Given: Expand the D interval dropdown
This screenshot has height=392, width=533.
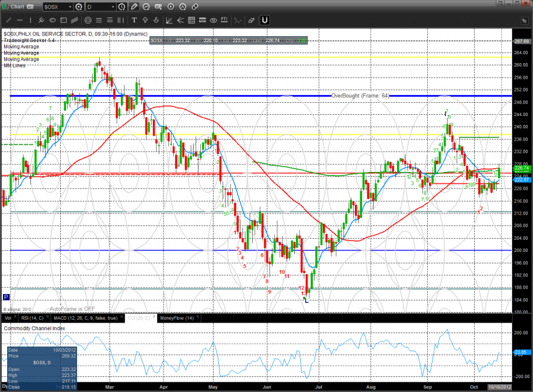Looking at the screenshot, I should (100, 7).
